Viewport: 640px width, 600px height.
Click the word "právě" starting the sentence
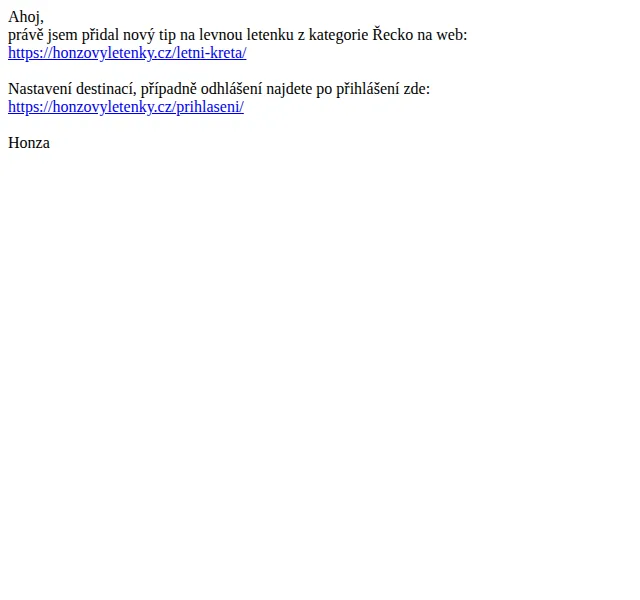26,36
